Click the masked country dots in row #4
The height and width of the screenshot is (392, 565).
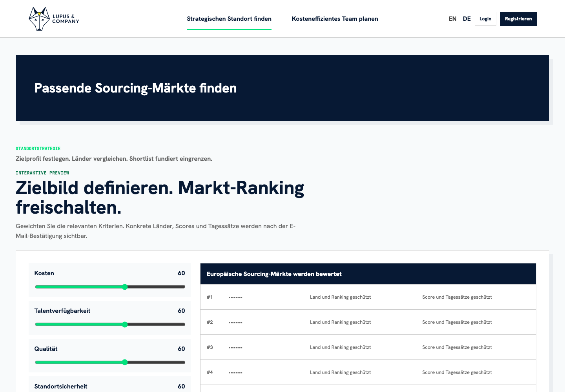[235, 373]
